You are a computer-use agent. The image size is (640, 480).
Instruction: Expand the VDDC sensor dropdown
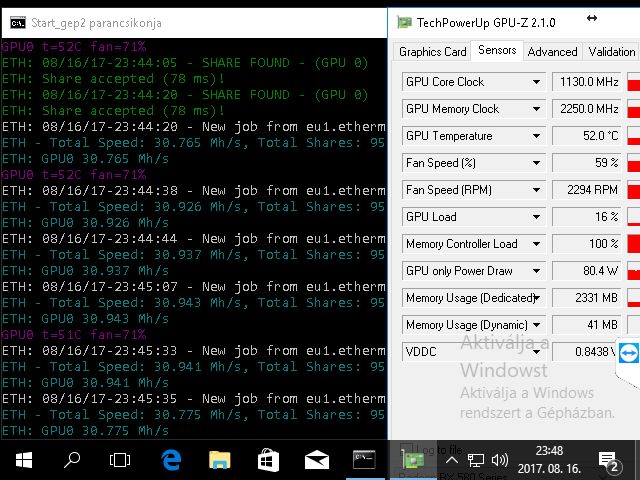(x=536, y=352)
